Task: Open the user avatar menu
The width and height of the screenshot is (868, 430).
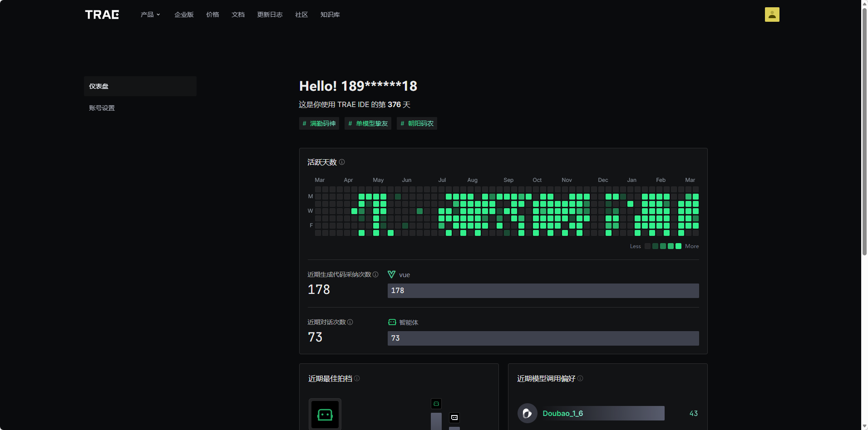Action: coord(772,15)
